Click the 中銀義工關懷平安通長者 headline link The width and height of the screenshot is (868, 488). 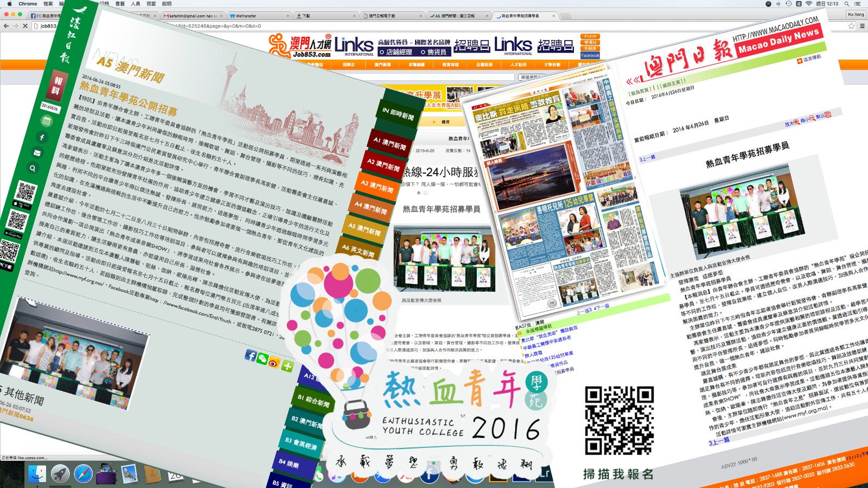point(546,343)
